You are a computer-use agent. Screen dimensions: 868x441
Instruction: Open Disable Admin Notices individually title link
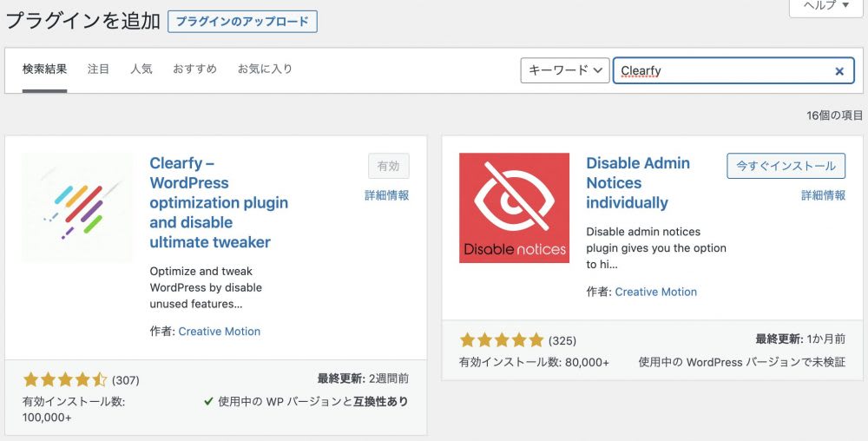(638, 182)
